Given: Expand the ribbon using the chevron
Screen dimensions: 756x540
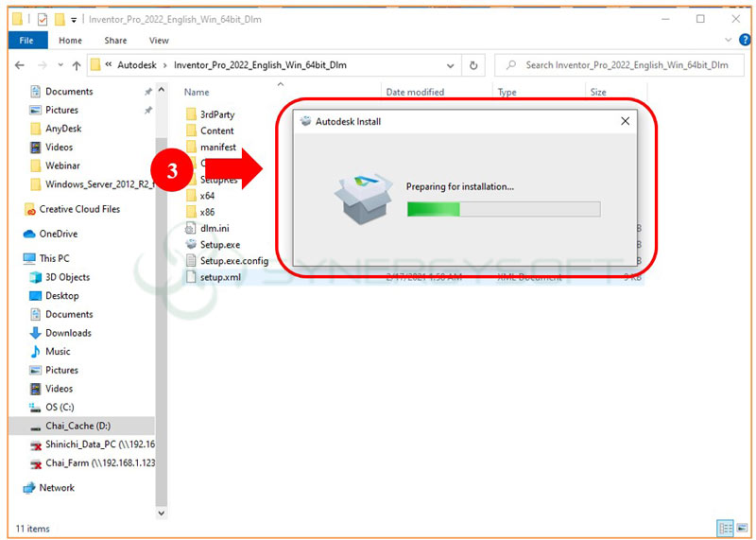Looking at the screenshot, I should click(729, 41).
